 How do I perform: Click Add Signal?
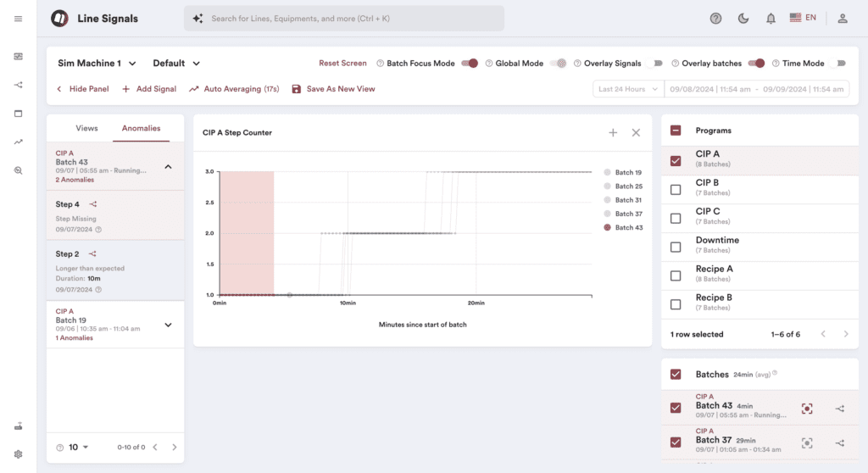[149, 89]
